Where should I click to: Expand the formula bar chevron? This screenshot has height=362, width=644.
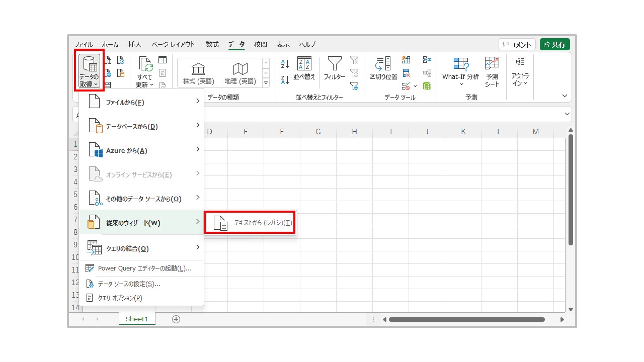[568, 115]
